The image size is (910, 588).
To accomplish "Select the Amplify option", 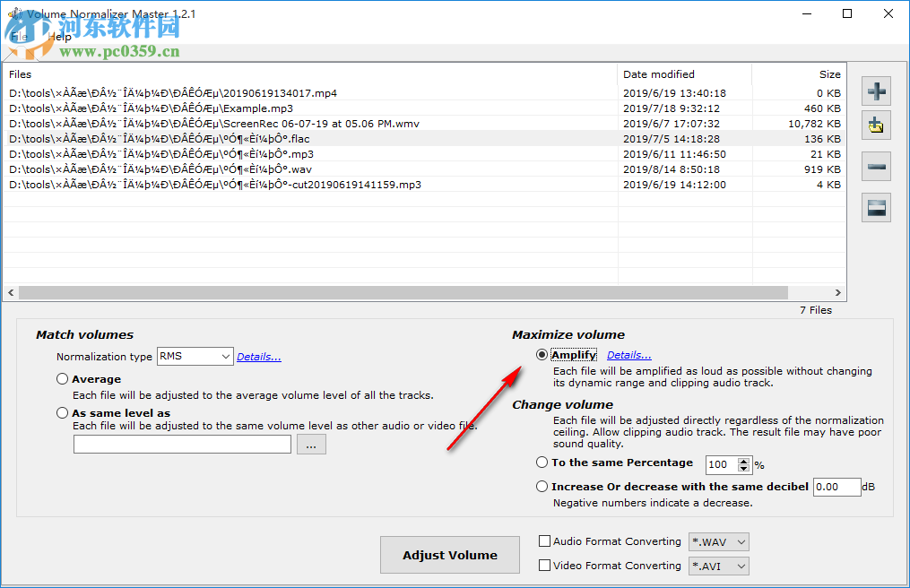I will [x=542, y=354].
